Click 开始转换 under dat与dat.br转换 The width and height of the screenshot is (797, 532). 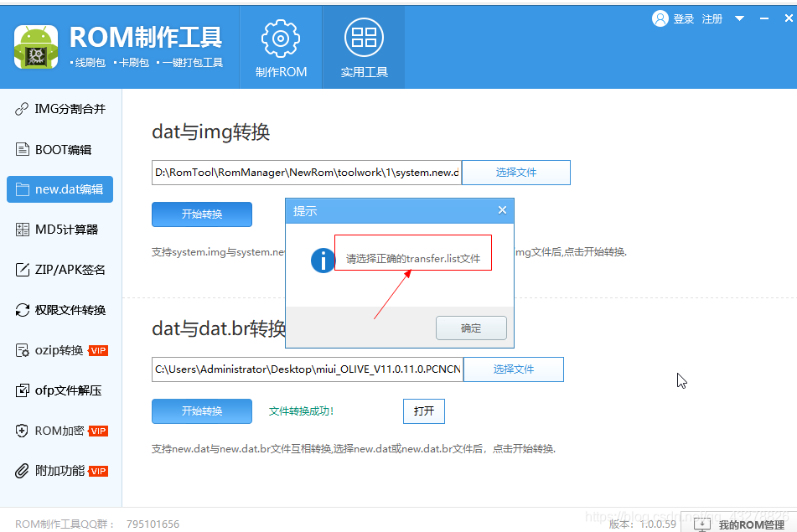click(x=202, y=411)
